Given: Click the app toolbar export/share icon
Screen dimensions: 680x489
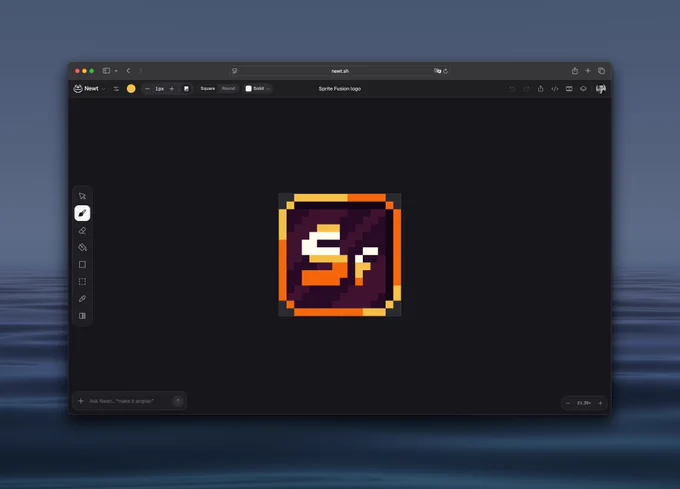Looking at the screenshot, I should (540, 89).
